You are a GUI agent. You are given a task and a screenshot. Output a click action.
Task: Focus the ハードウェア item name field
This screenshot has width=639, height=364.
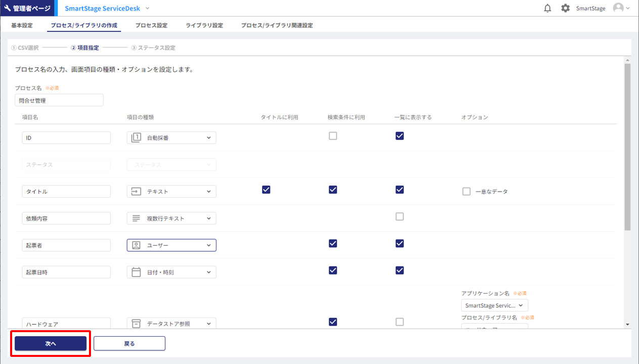pyautogui.click(x=66, y=324)
